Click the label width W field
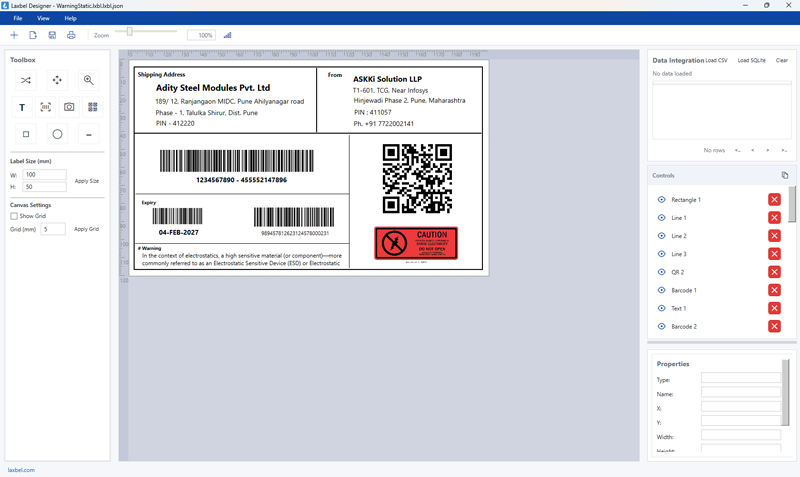Viewport: 800px width, 477px height. coord(44,174)
